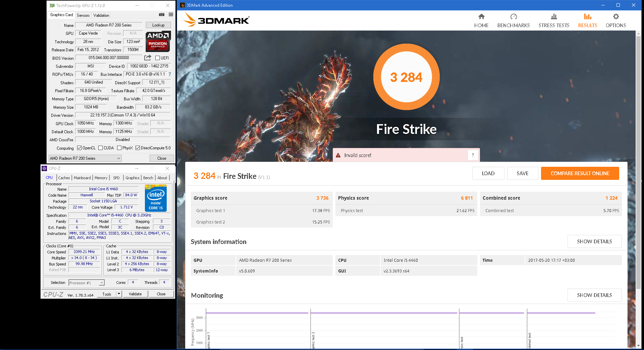Click the CPU-Z title bar app icon
Image resolution: width=644 pixels, height=350 pixels.
pyautogui.click(x=44, y=168)
